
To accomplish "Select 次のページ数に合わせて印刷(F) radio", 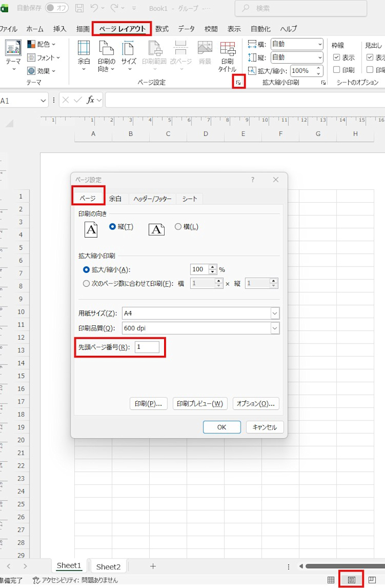I will coord(86,284).
